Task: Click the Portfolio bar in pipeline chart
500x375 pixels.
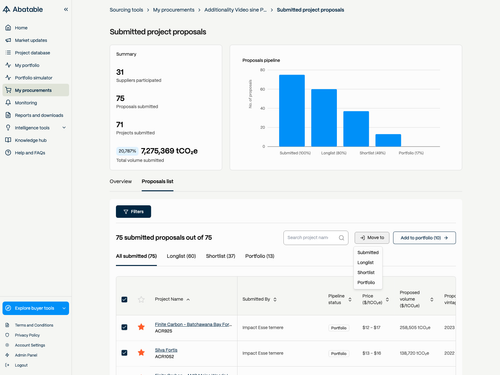Action: 388,140
